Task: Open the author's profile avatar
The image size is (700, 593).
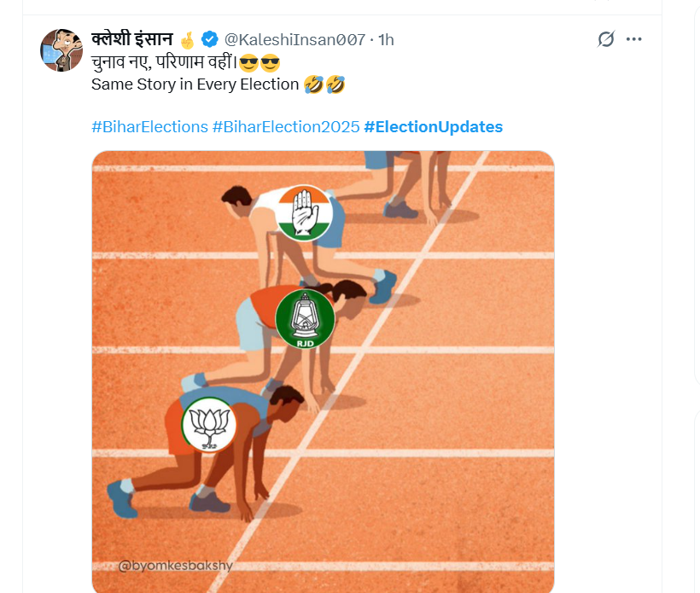Action: (61, 50)
